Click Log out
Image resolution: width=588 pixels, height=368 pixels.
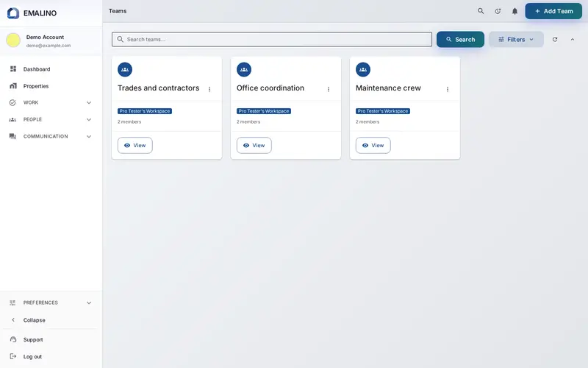coord(32,356)
